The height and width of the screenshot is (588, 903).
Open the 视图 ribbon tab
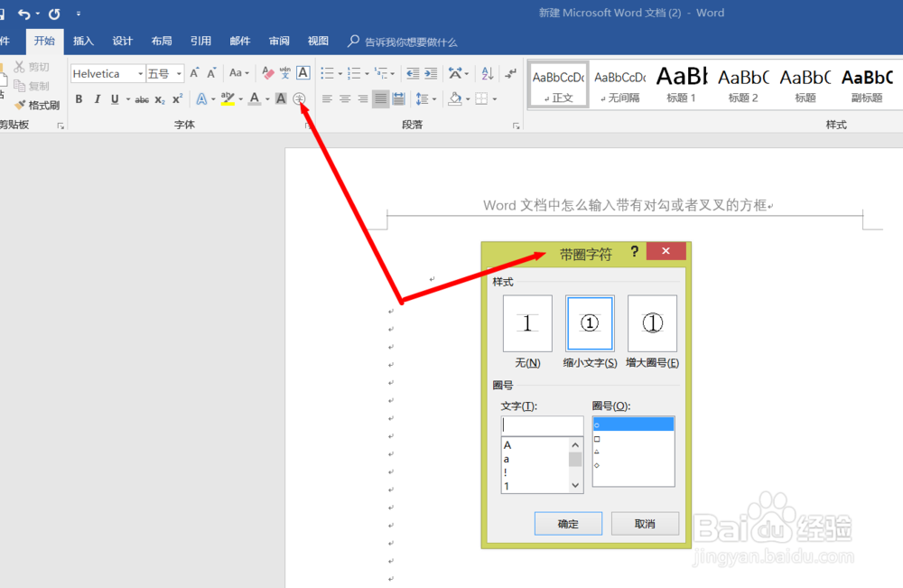(318, 41)
